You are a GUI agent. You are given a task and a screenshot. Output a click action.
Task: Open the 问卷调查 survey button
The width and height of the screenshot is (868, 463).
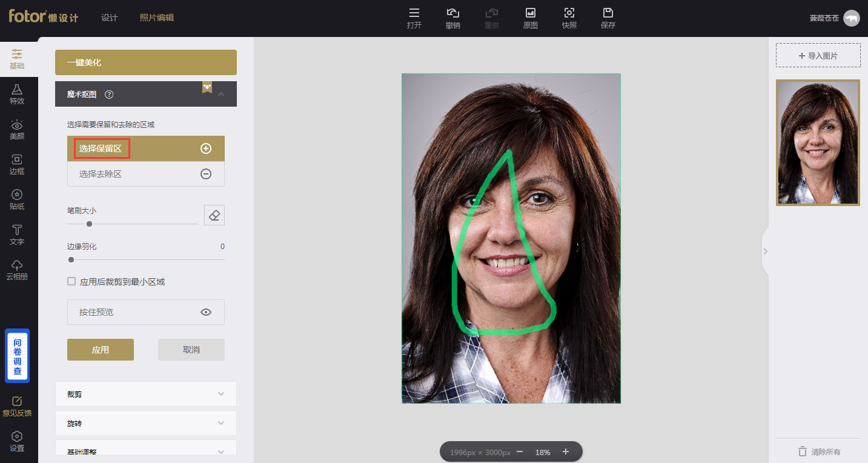[18, 356]
